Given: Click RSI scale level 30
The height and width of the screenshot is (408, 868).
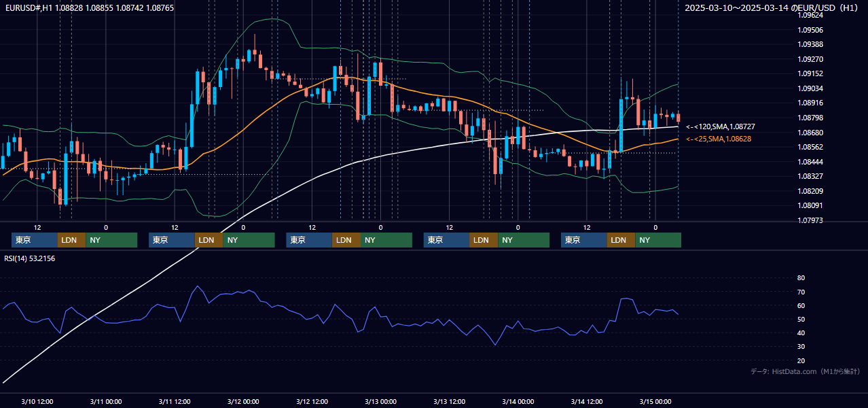Looking at the screenshot, I should click(x=801, y=346).
